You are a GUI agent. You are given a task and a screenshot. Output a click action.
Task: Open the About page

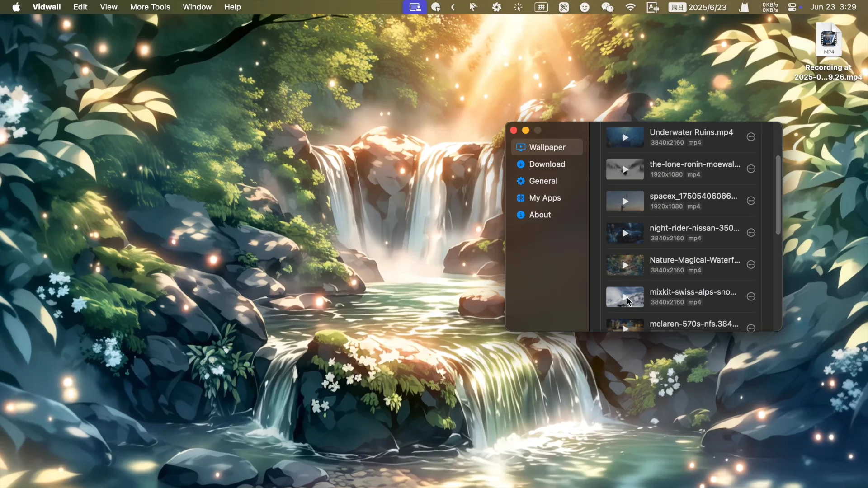pyautogui.click(x=540, y=215)
